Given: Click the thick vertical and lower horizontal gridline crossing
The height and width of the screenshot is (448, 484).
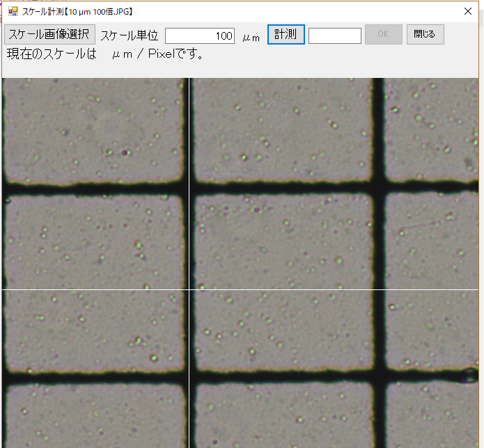Looking at the screenshot, I should (379, 376).
